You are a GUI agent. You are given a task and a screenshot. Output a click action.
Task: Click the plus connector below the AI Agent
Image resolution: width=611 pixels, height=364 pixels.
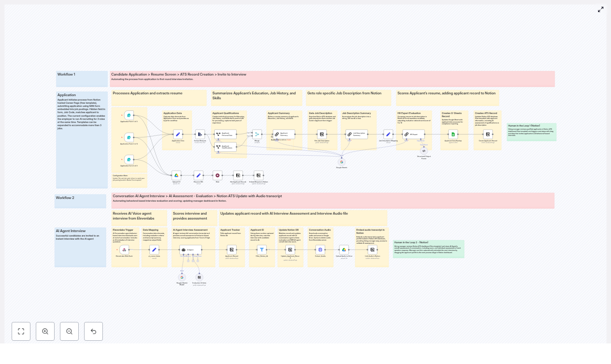pos(193,261)
